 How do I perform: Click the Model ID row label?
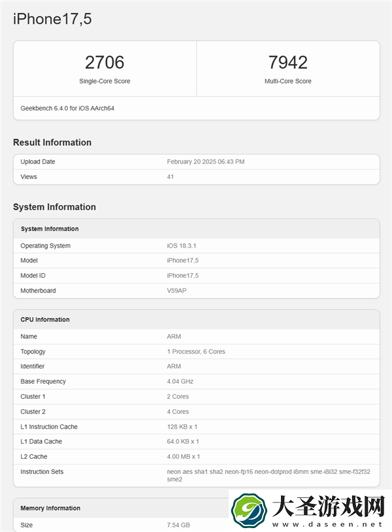coord(33,276)
